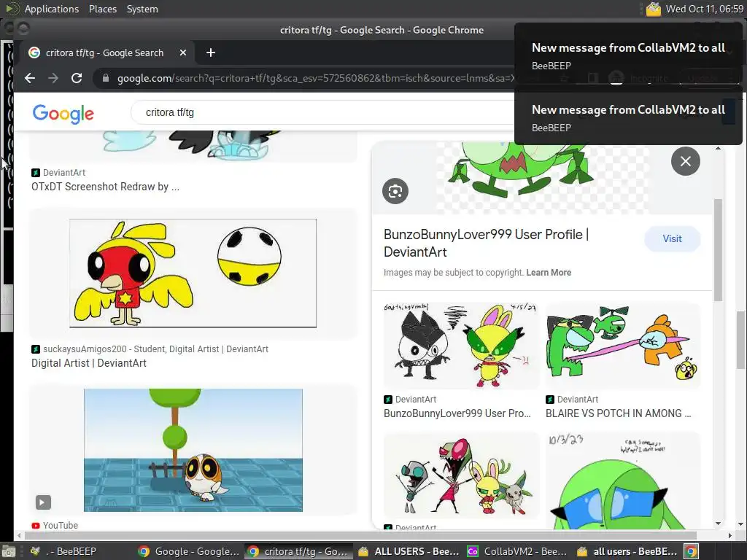
Task: Open BunzoBunnyLover999 User Profile title link
Action: [486, 243]
